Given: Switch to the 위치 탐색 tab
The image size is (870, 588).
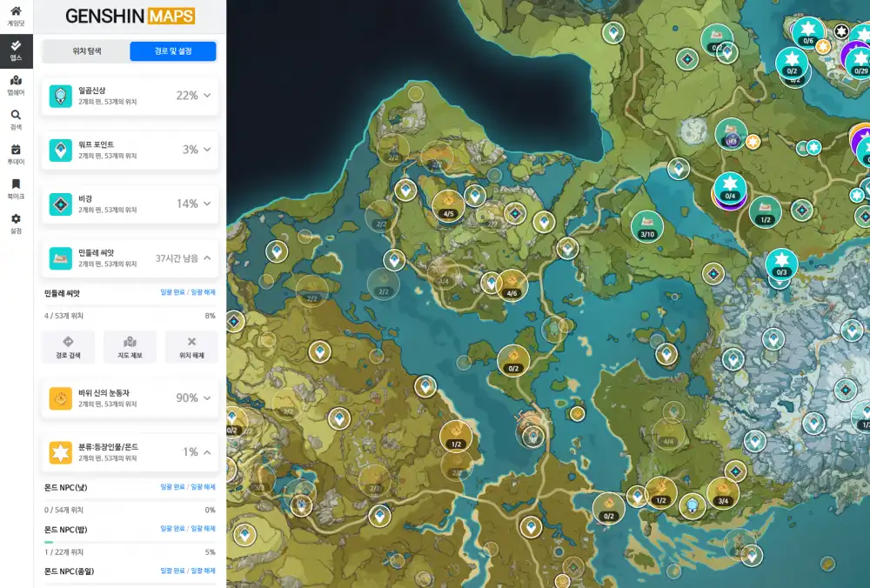Looking at the screenshot, I should (86, 51).
